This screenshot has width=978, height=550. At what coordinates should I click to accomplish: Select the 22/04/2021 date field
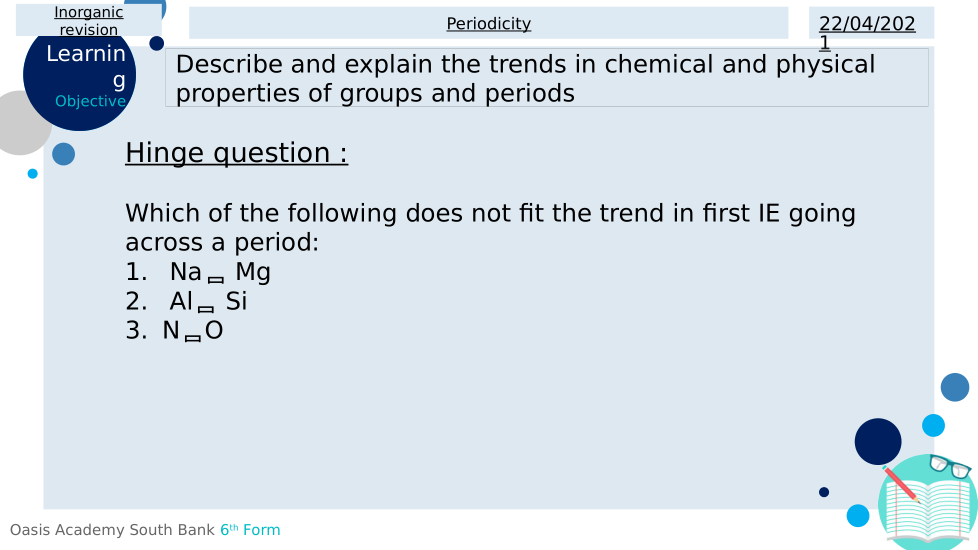pos(867,32)
